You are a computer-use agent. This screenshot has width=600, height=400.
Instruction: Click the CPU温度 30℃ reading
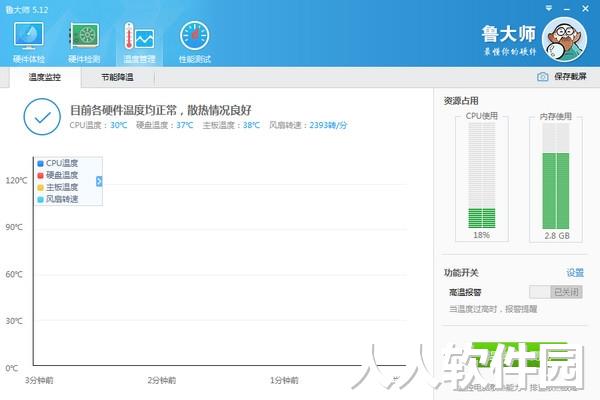98,125
